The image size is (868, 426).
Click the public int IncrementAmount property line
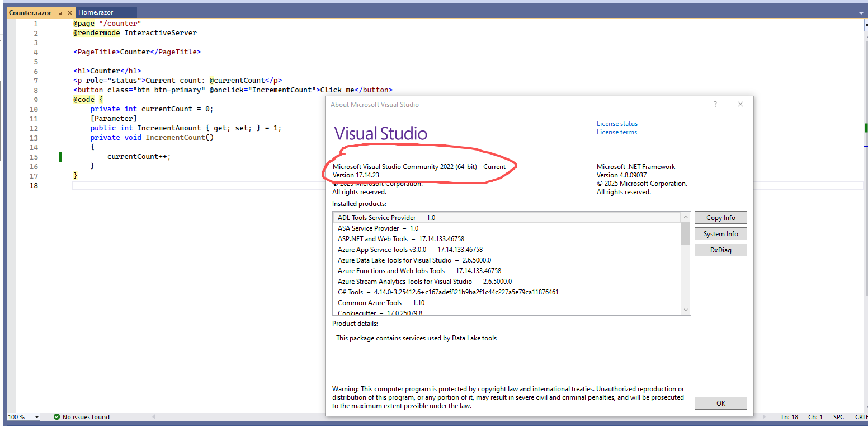[x=186, y=128]
